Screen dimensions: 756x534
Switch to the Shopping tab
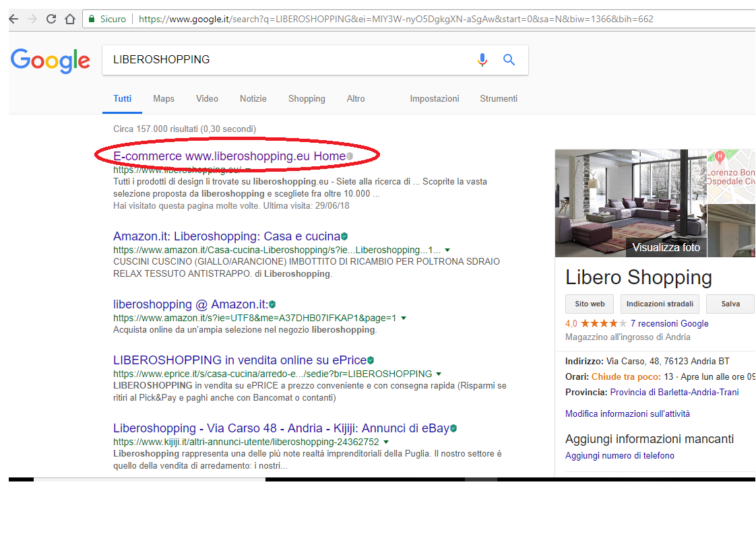click(307, 98)
